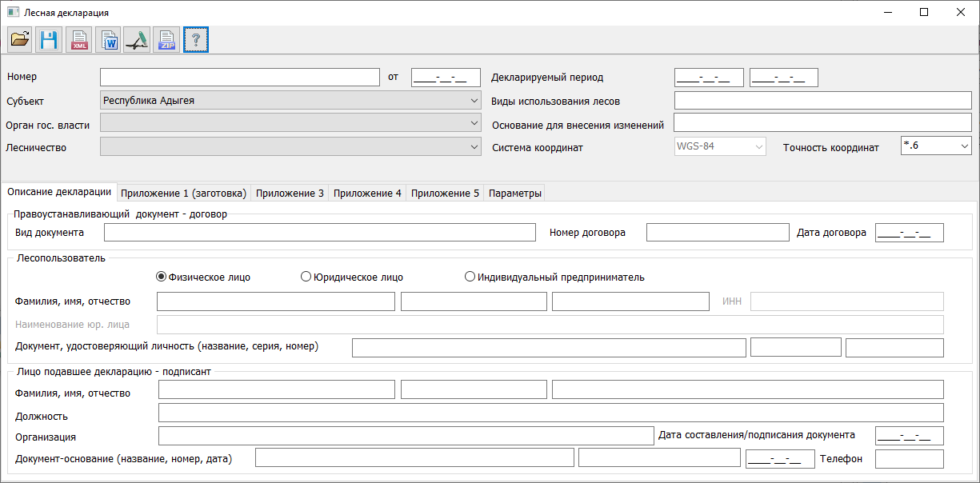Select the Физическое лицо radio button
Screen dimensions: 980x483
tap(162, 277)
